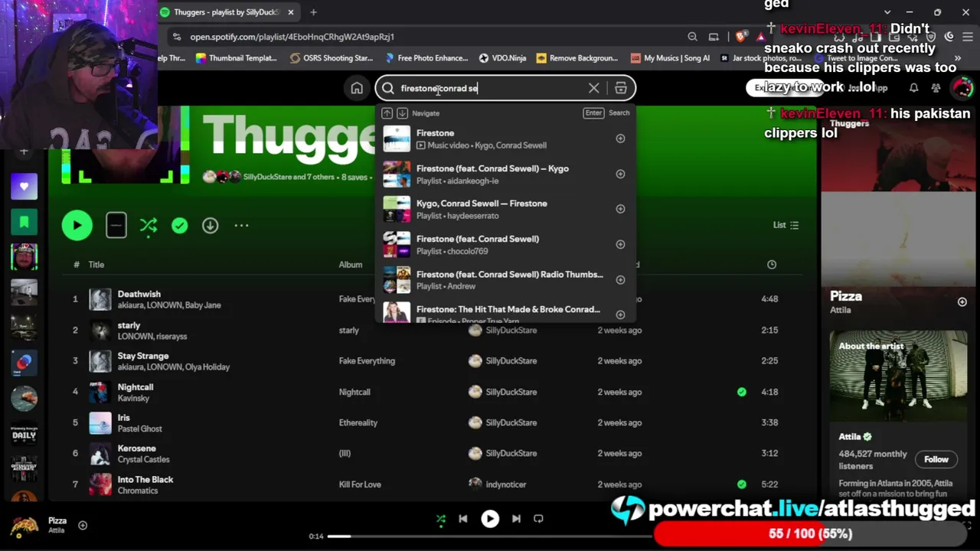Viewport: 980px width, 551px height.
Task: Download the Thuggers playlist
Action: click(210, 225)
